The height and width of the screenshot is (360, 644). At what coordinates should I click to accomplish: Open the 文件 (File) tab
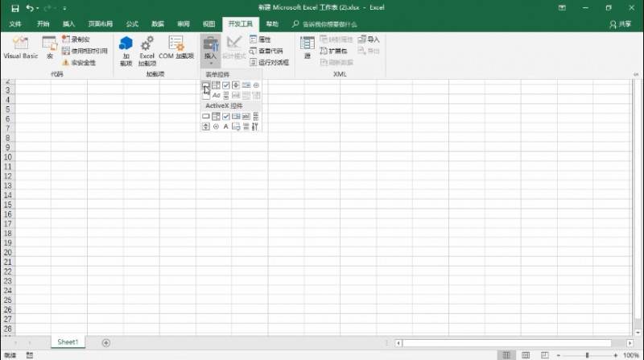tap(15, 24)
